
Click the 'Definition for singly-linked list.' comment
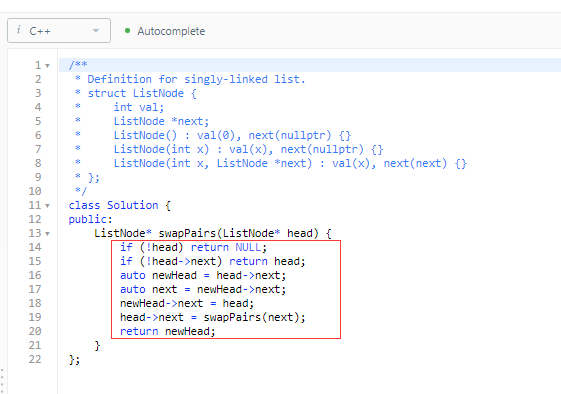[196, 79]
